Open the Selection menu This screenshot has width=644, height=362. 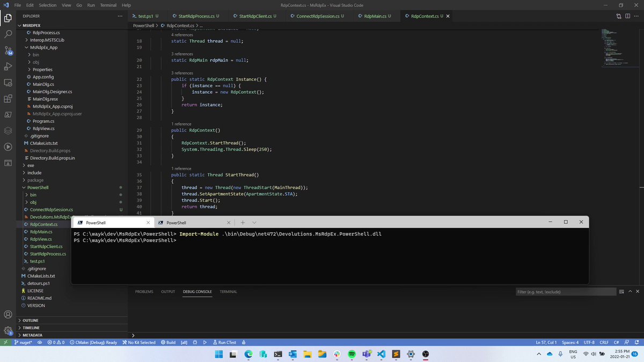(47, 5)
